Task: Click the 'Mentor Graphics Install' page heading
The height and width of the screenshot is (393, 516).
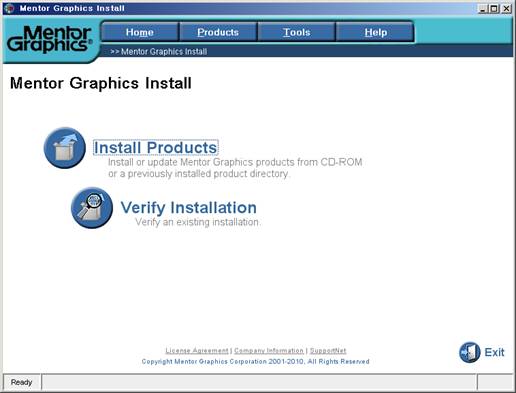Action: (x=101, y=83)
